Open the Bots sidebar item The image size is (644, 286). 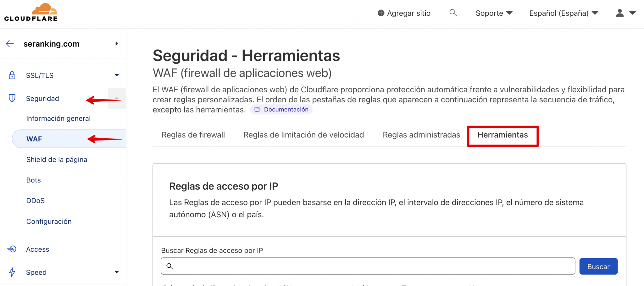click(x=33, y=180)
